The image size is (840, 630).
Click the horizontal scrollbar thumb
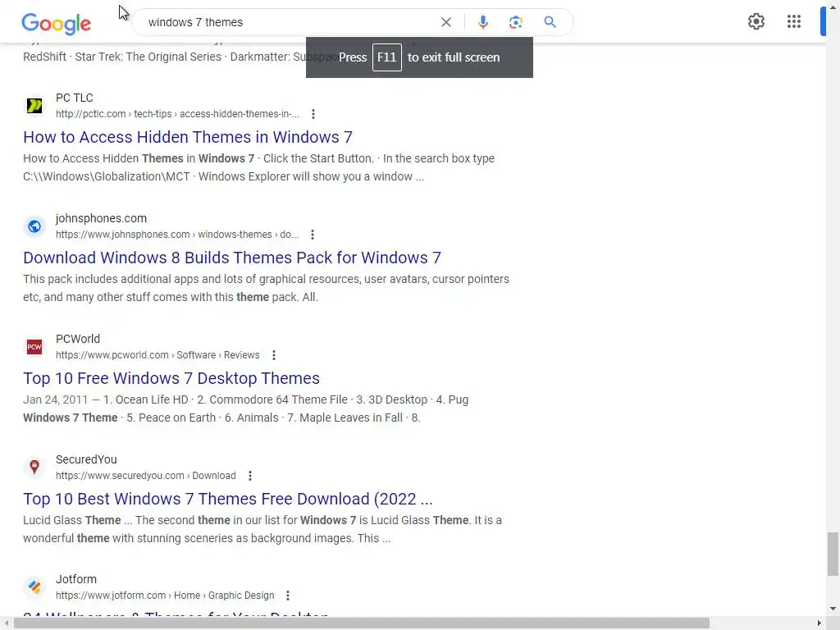coord(362,623)
